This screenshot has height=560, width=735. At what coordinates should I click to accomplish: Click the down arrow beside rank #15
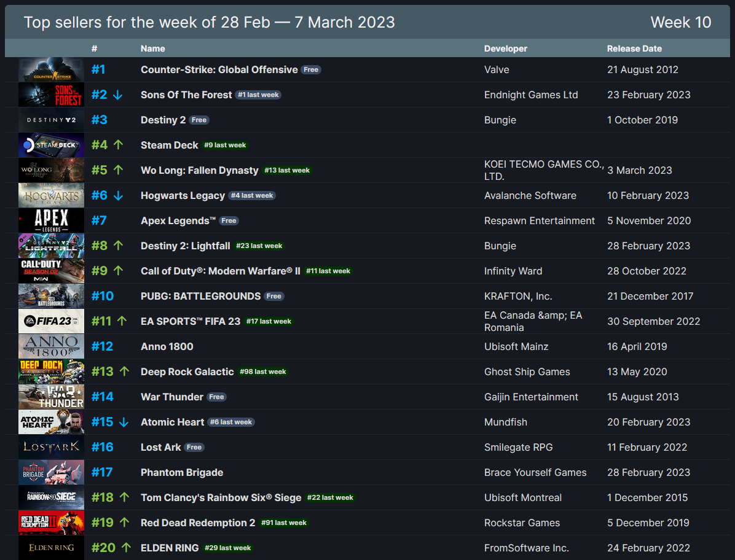tap(124, 422)
